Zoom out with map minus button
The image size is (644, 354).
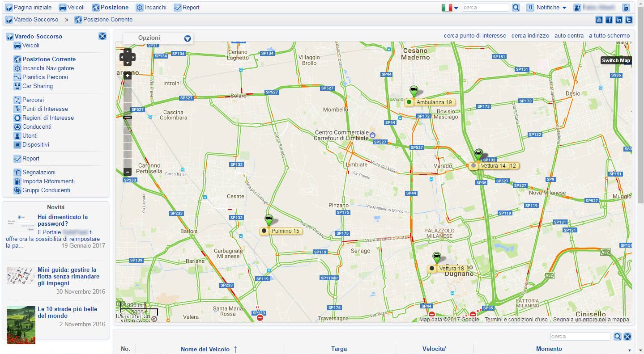(128, 172)
